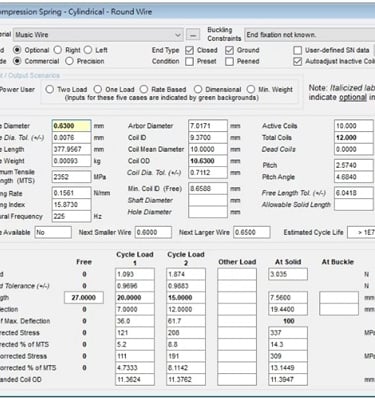Choose the Dimensional scenario
Screen dimensions: 375x398
coord(198,89)
